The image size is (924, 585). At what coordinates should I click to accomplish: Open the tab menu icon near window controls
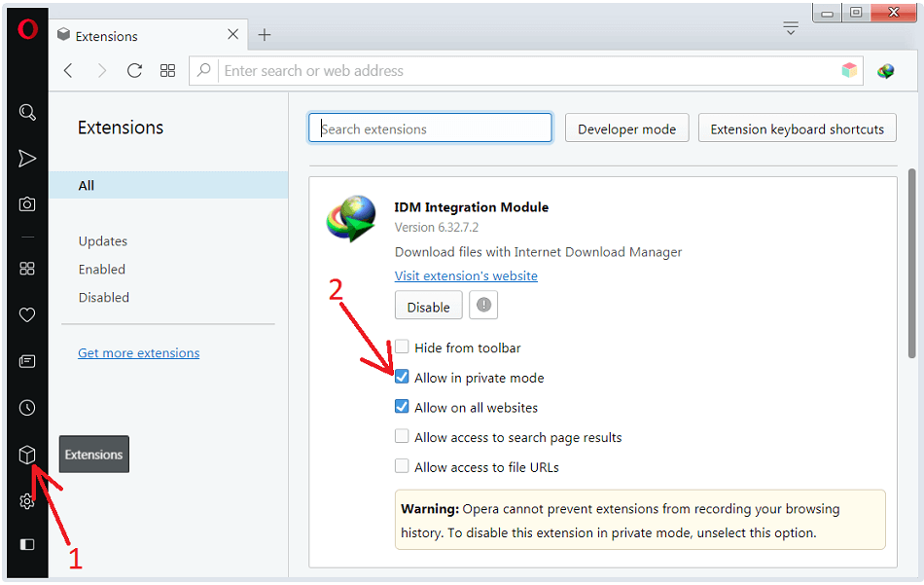pos(791,27)
